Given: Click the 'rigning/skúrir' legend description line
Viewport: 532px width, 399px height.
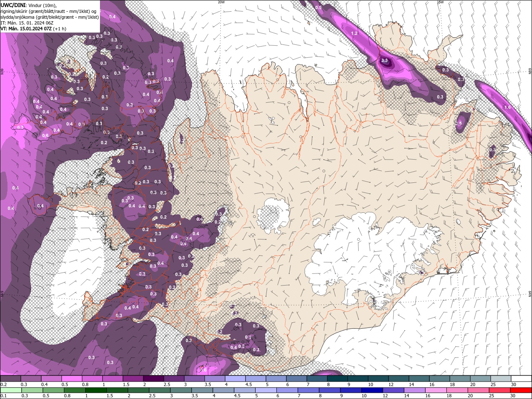Looking at the screenshot, I should 49,11.
